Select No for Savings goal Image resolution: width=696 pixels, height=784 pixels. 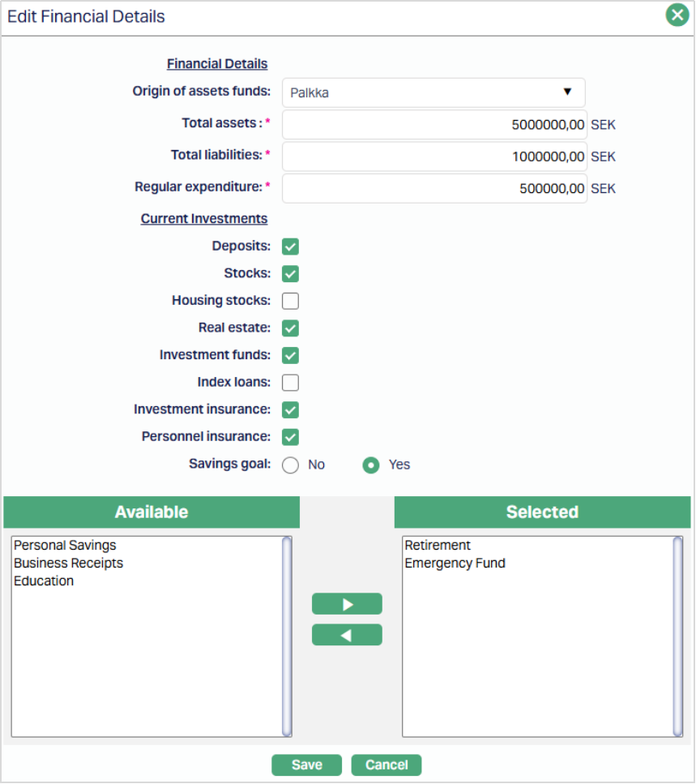coord(290,465)
